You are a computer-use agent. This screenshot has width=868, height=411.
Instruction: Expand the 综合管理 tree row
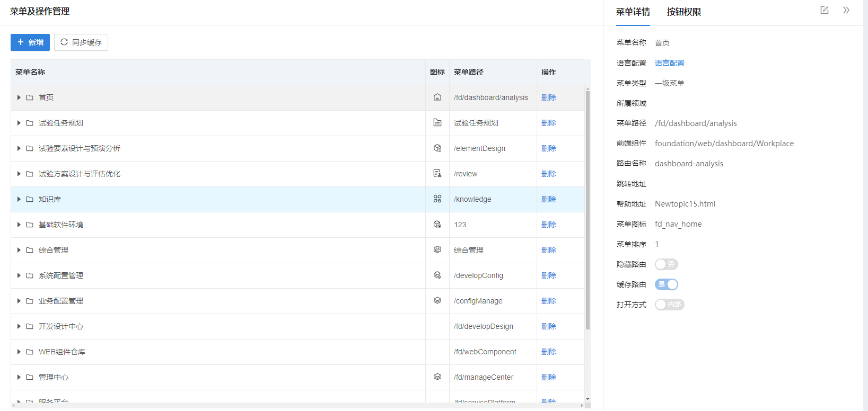point(19,250)
